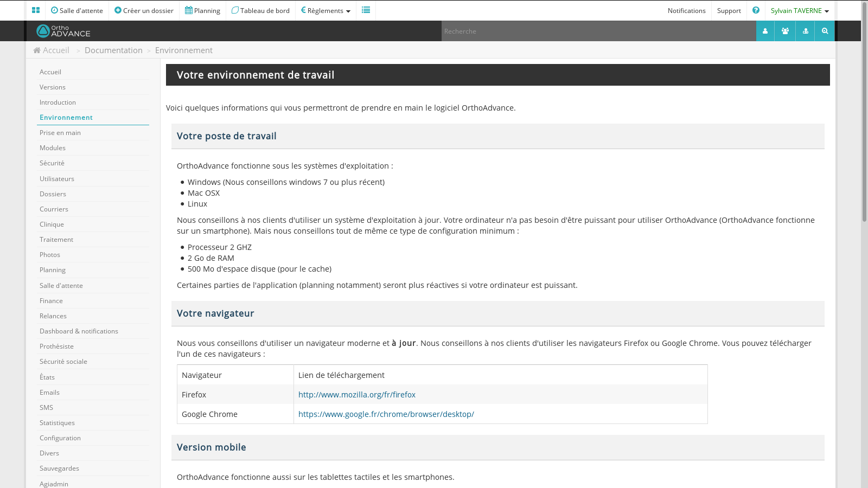Open États in the sidebar
868x488 pixels.
pos(93,377)
